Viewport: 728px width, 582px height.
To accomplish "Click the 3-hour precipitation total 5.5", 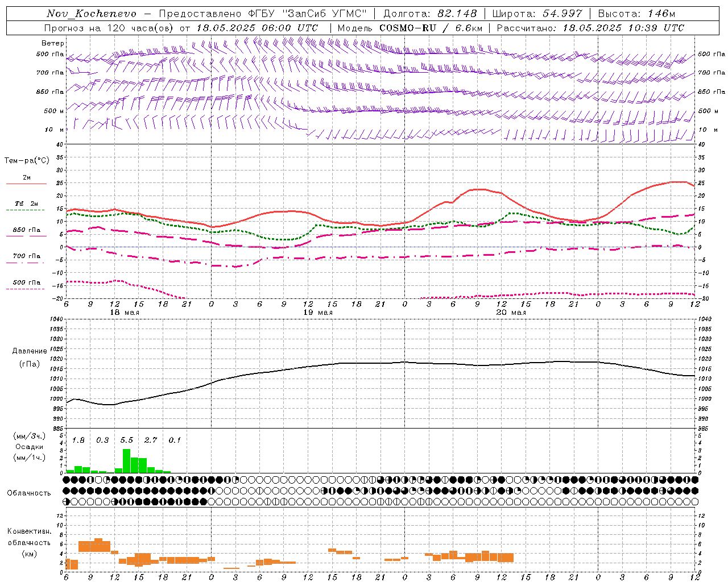I will (127, 440).
